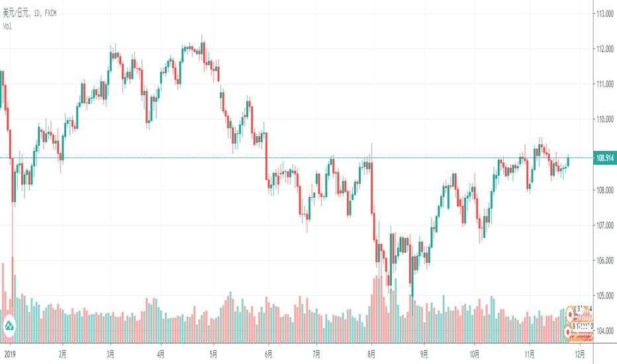
Task: Click the TradingView logo icon
Action: 11,326
